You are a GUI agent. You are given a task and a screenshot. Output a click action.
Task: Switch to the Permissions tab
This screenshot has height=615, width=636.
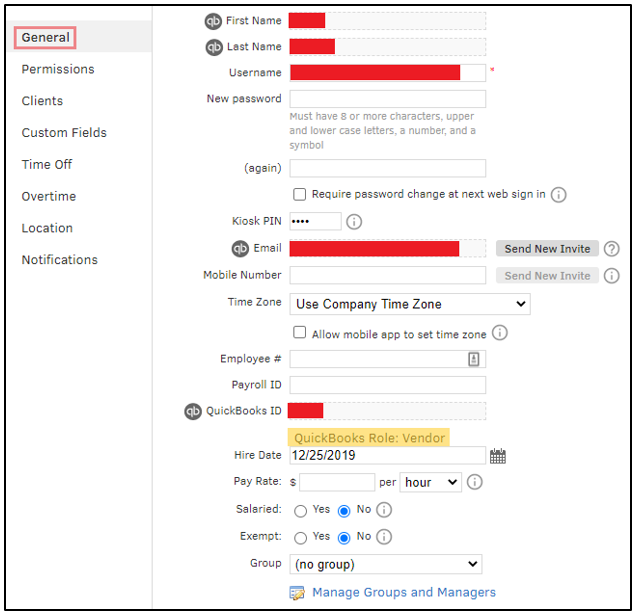click(58, 69)
